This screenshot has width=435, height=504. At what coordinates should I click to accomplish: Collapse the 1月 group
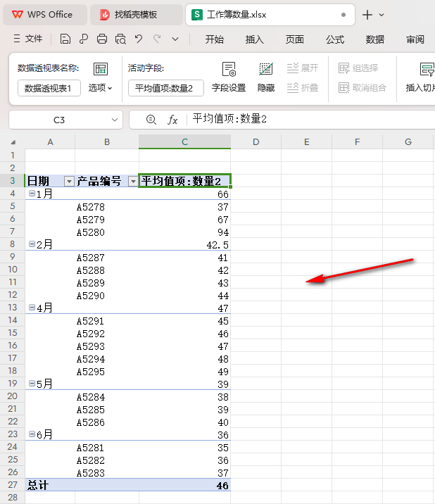tap(32, 194)
